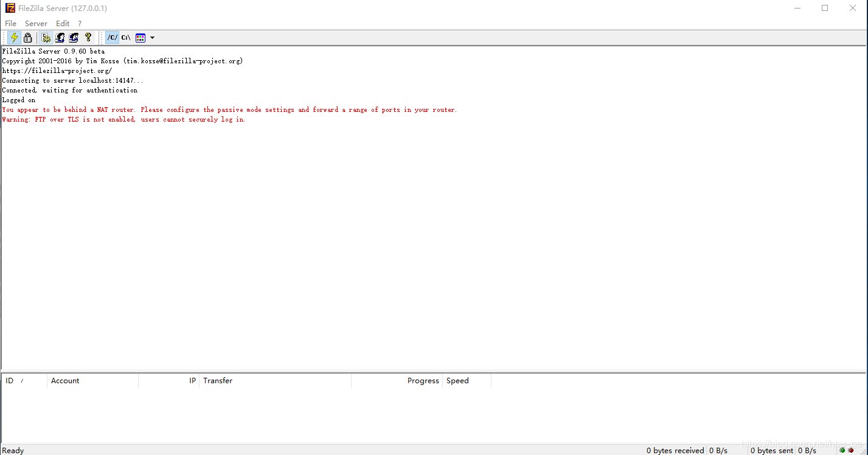The image size is (868, 455).
Task: Sort connections by IP column header
Action: 168,381
